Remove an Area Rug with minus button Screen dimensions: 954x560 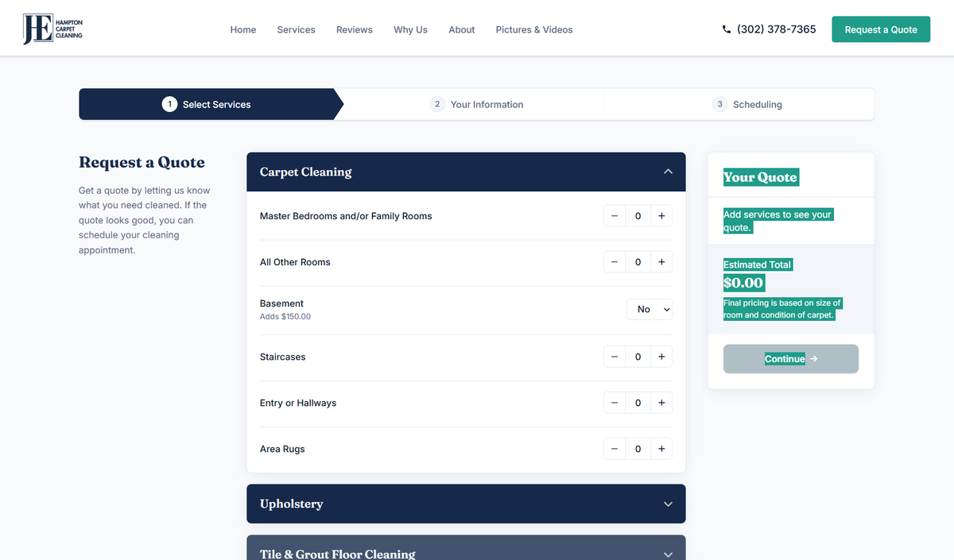point(615,449)
